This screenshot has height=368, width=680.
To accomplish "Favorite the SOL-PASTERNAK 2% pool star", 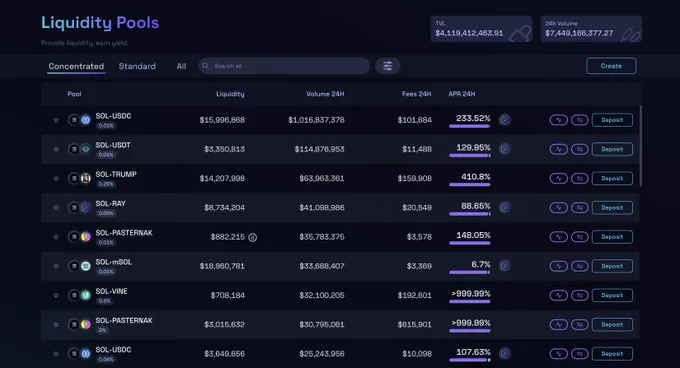I will tap(56, 325).
